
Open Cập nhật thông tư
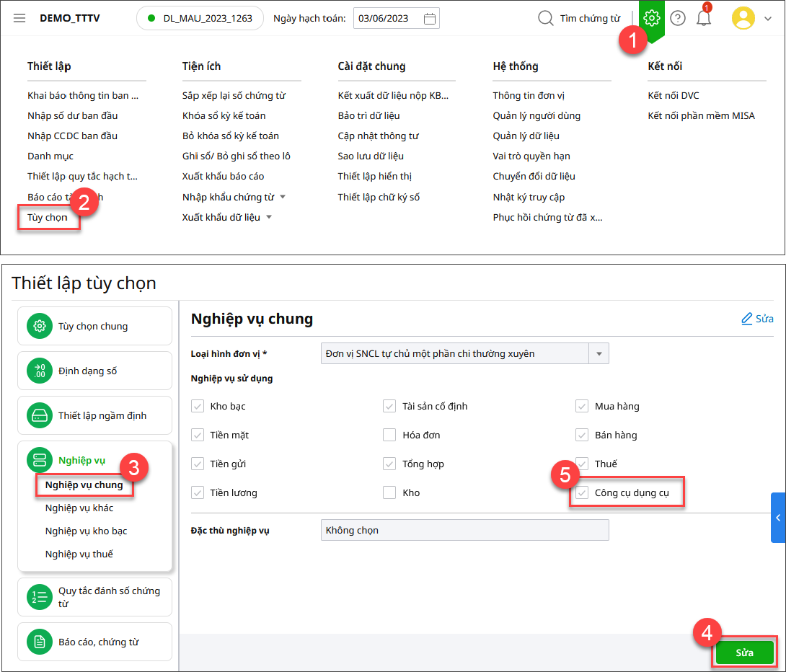tap(379, 136)
